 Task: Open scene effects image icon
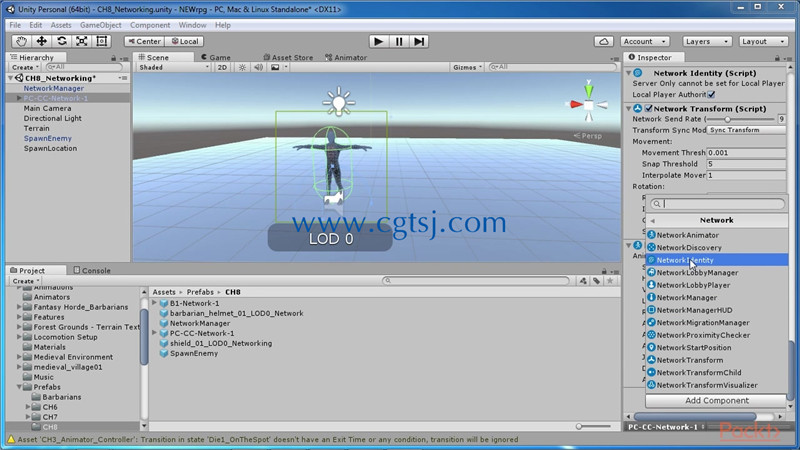275,67
